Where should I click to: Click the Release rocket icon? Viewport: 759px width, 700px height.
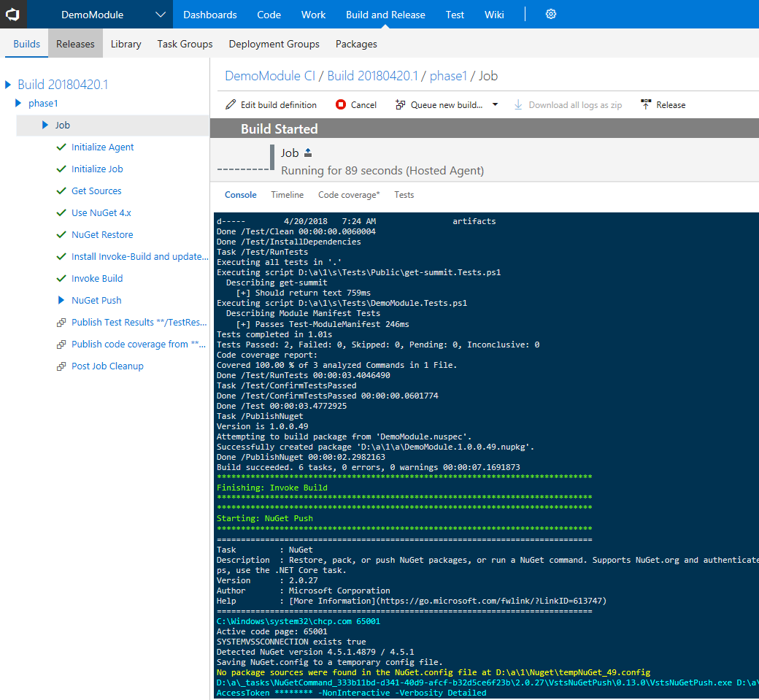click(x=646, y=104)
